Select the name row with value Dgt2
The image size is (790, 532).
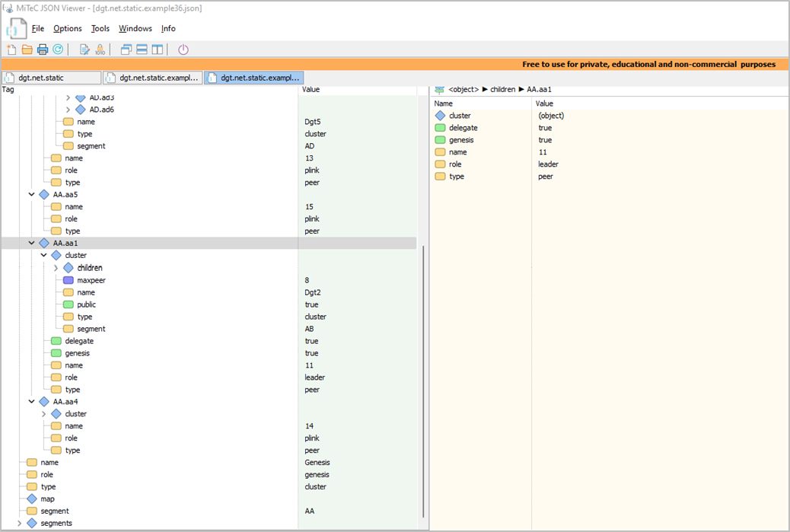[x=209, y=292]
